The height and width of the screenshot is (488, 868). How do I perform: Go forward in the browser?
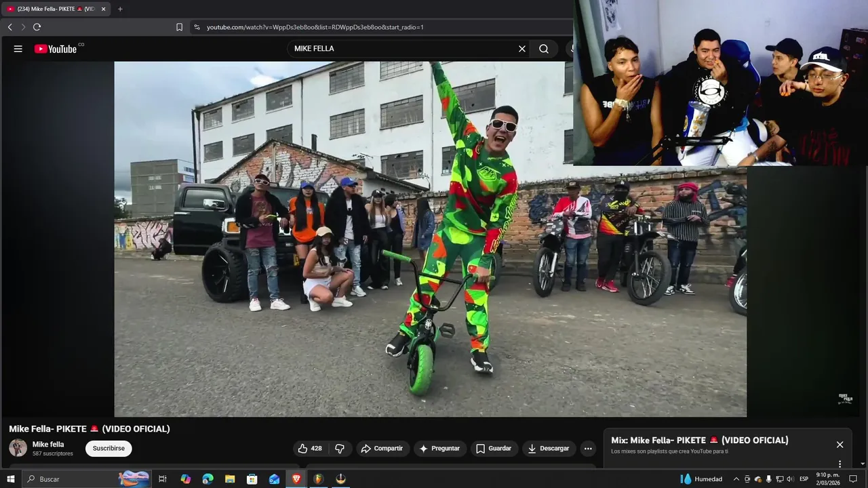pos(23,27)
